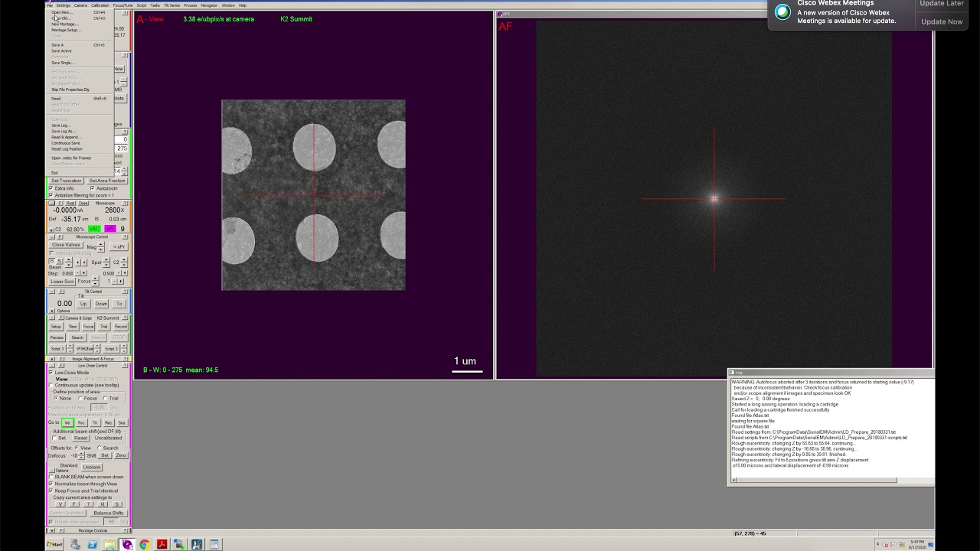Select Trial radio for define position
The image size is (980, 551).
coord(105,398)
